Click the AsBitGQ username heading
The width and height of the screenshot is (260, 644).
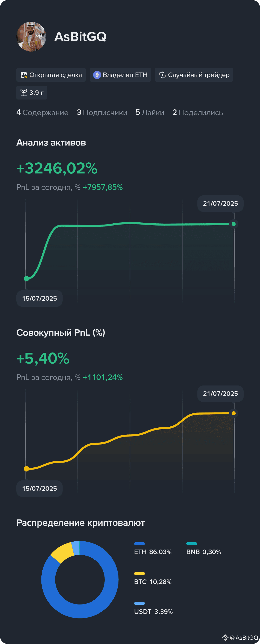[80, 36]
